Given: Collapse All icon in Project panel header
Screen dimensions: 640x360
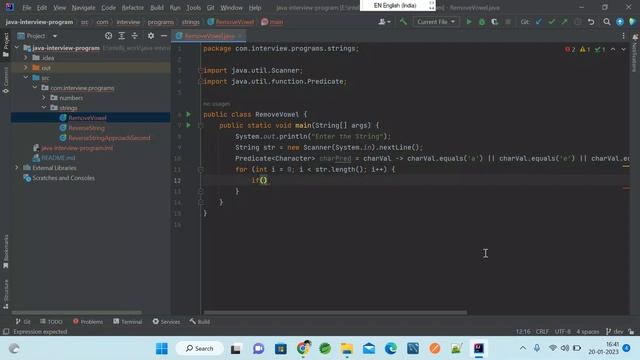Looking at the screenshot, I should click(x=135, y=36).
